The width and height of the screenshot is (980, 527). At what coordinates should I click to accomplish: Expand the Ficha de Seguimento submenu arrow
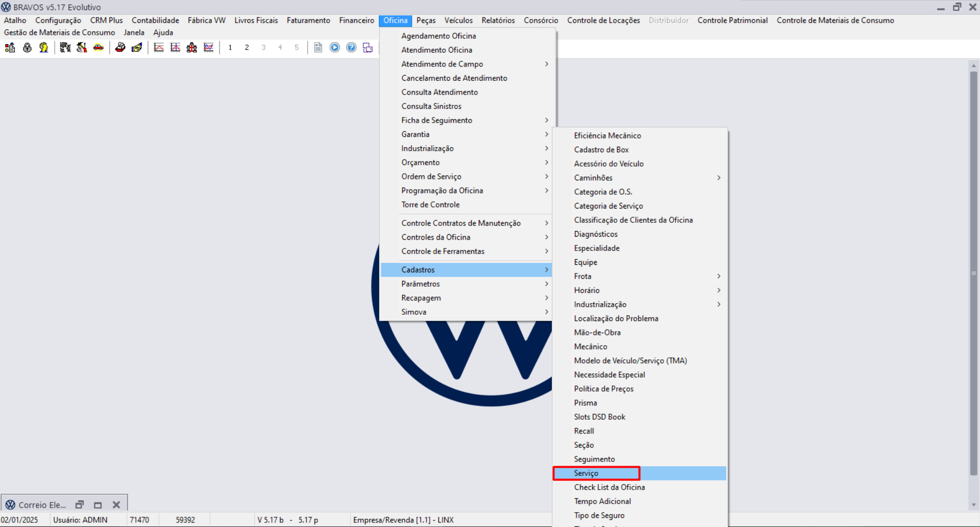coord(547,120)
